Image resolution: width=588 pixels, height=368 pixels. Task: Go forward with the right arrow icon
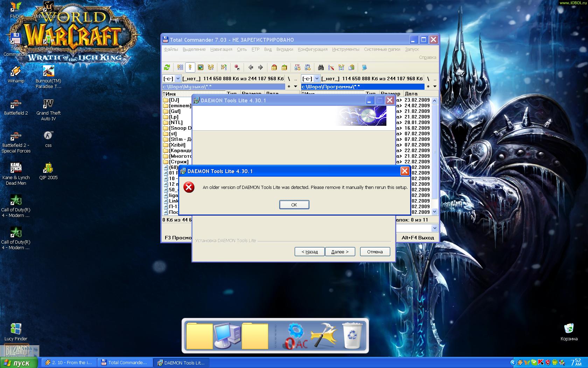pos(260,67)
